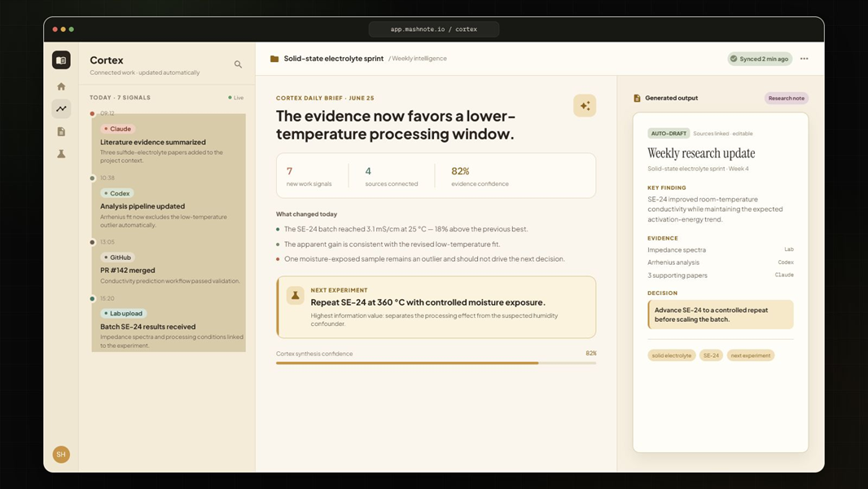The image size is (868, 489).
Task: Click the Synced 2 min ago pill
Action: tap(760, 59)
